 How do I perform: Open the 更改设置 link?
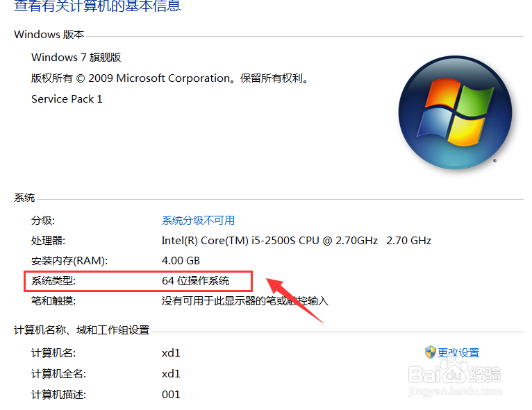tap(458, 352)
